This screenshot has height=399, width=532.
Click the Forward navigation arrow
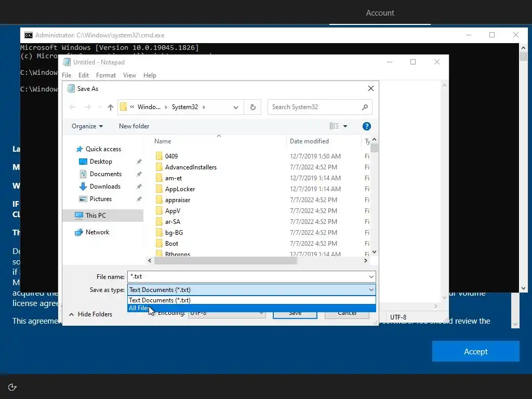coord(87,107)
